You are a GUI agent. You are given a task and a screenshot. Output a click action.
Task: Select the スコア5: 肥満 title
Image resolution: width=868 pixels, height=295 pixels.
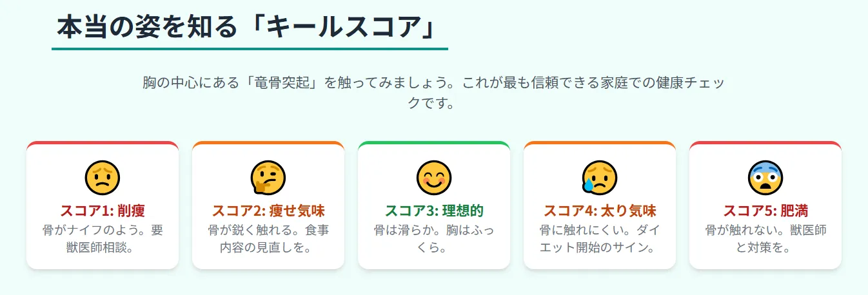point(765,211)
